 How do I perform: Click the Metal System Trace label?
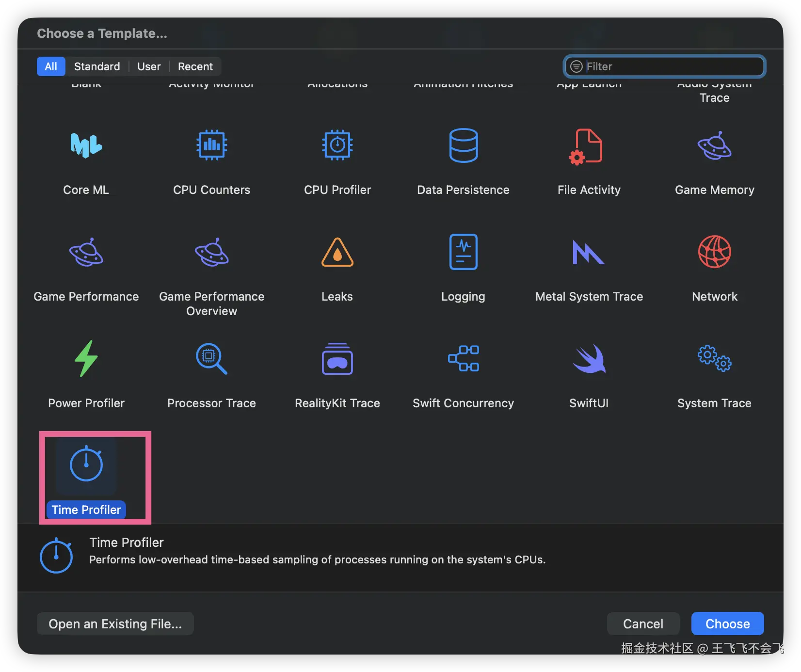click(x=589, y=296)
